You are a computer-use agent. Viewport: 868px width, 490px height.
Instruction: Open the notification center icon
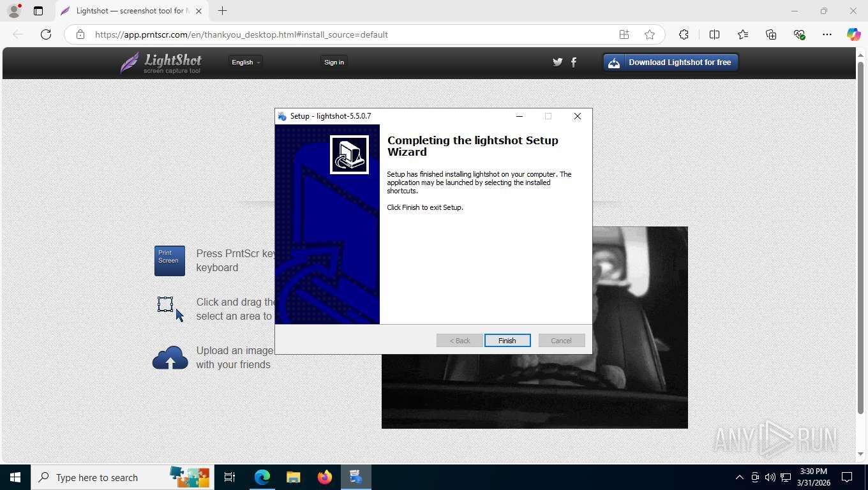[847, 477]
